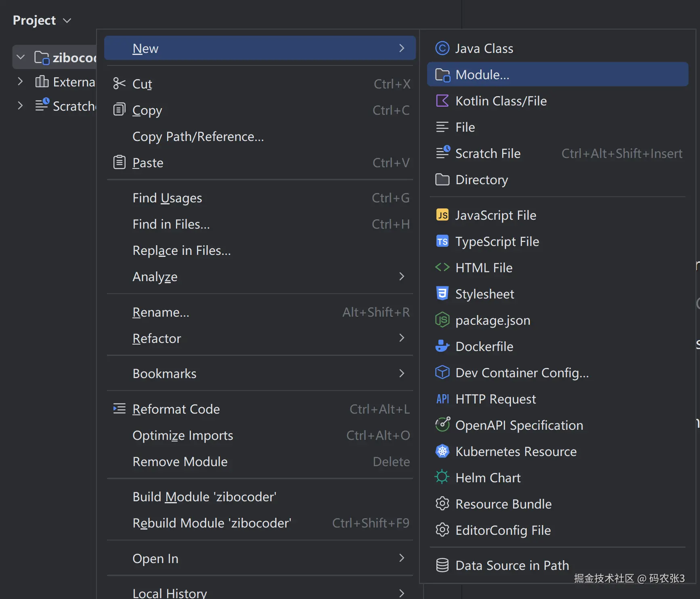The width and height of the screenshot is (700, 599).
Task: Click the Kotlin Class/File icon
Action: [442, 101]
